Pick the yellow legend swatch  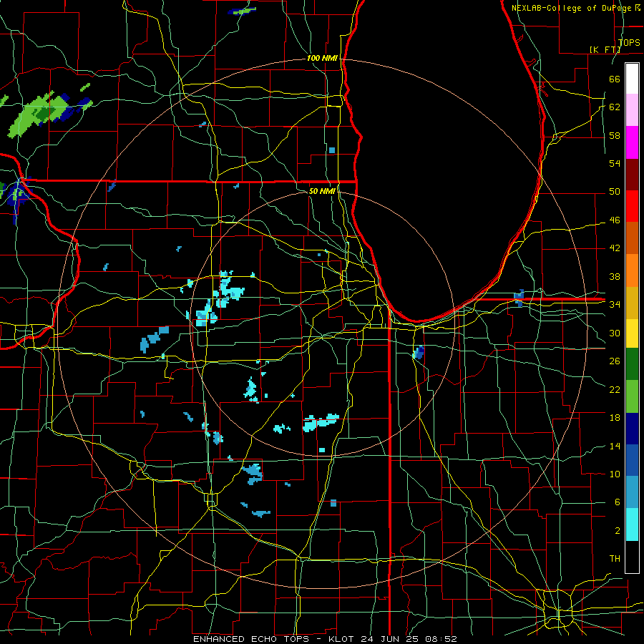[x=632, y=333]
